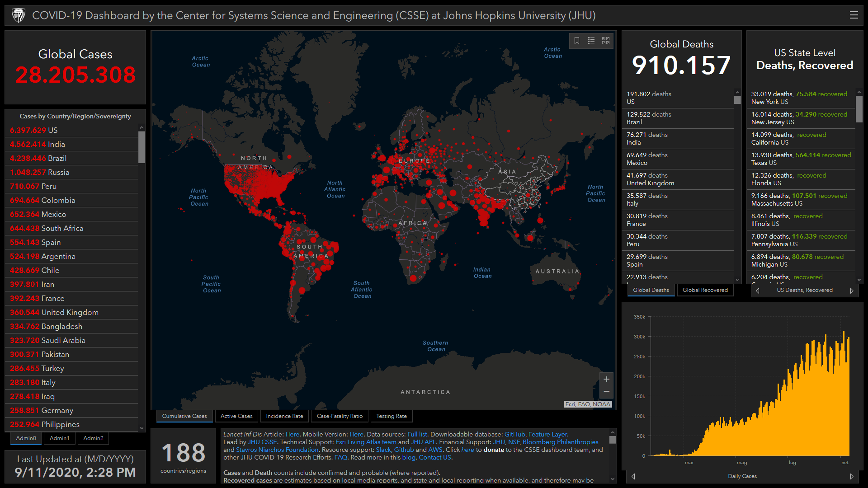Show next chart with right arrow

pos(852,476)
